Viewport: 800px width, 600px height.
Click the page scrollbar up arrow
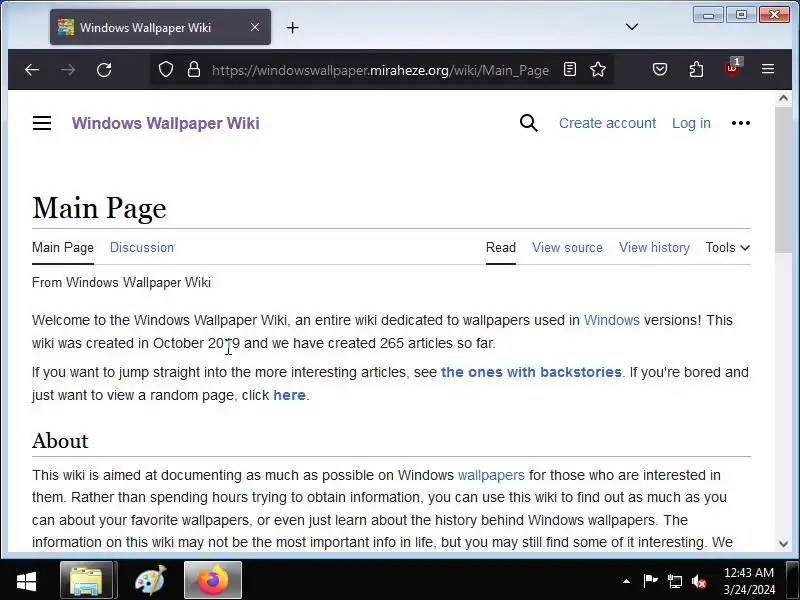pos(784,98)
